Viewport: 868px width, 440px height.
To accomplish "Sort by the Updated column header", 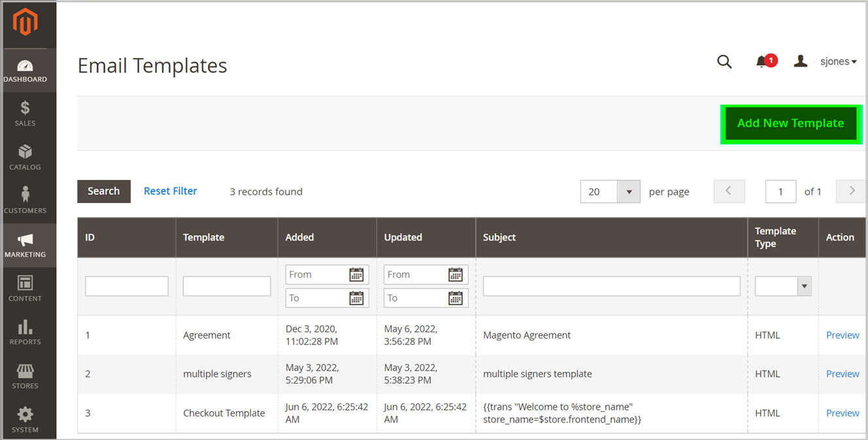I will (x=403, y=237).
